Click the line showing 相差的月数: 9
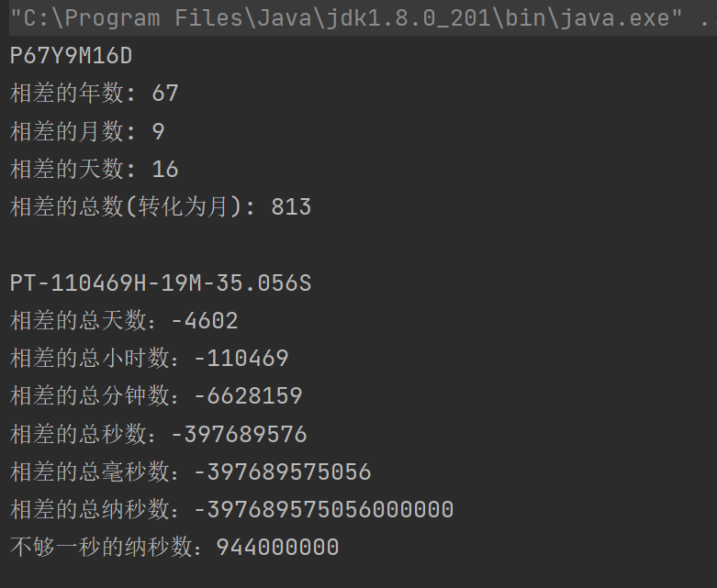Image resolution: width=717 pixels, height=588 pixels. coord(87,131)
